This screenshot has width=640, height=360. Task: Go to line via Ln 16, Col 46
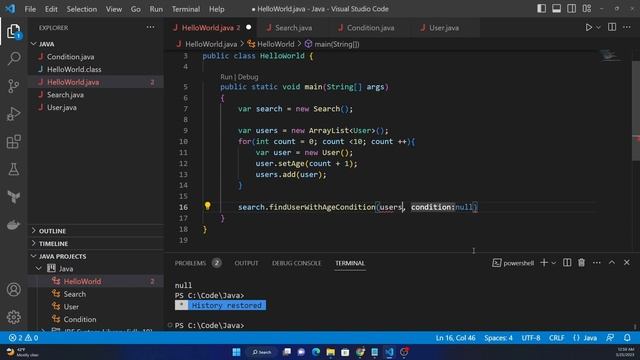[455, 338]
